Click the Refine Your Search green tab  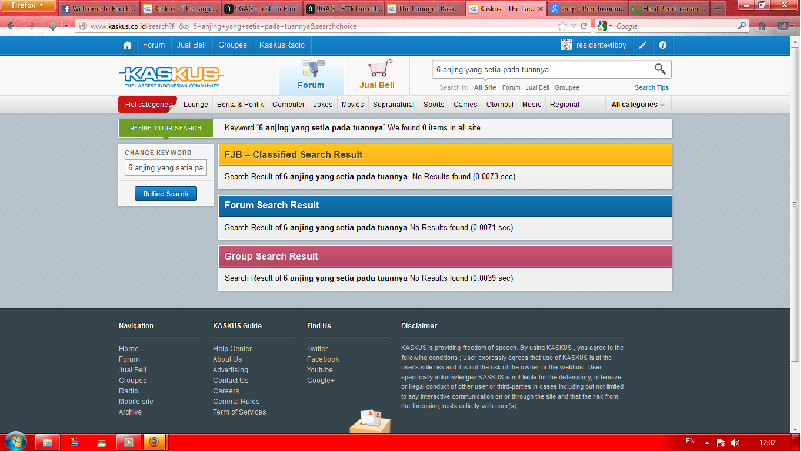(x=166, y=128)
